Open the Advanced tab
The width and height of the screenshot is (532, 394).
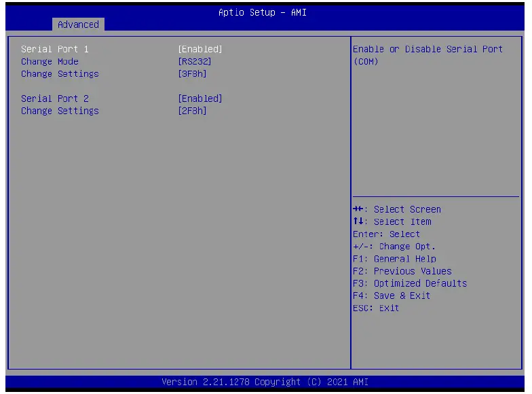78,24
